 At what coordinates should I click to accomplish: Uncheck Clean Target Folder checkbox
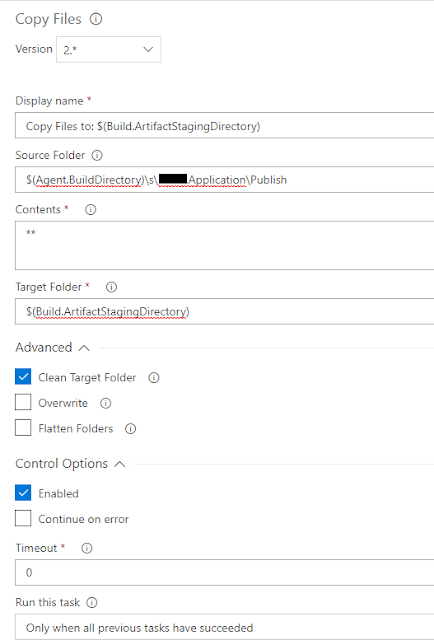coord(23,377)
